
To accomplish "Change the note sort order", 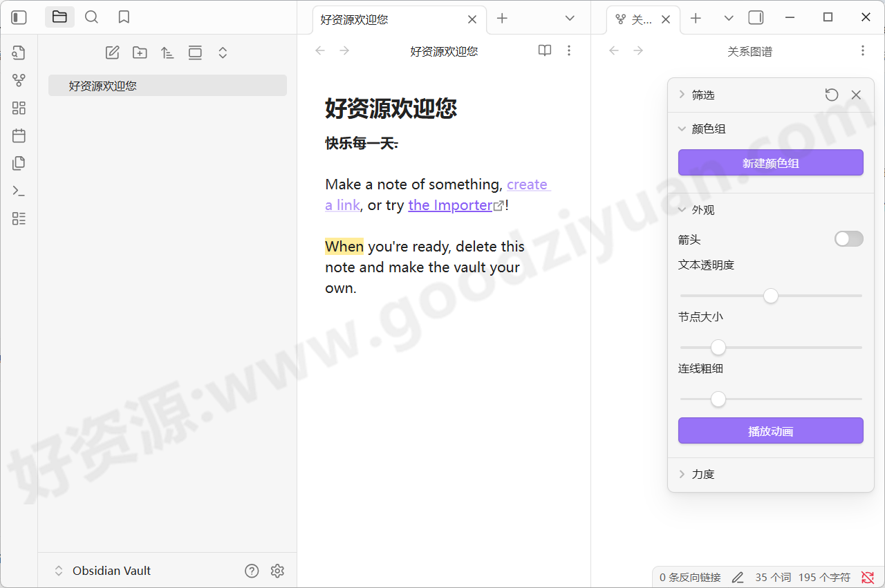I will coord(167,52).
